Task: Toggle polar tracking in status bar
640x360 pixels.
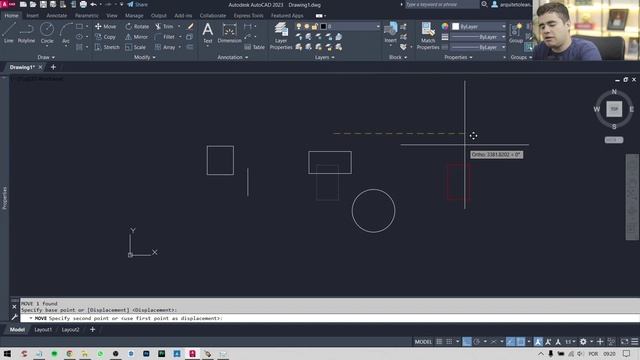Action: pyautogui.click(x=477, y=342)
